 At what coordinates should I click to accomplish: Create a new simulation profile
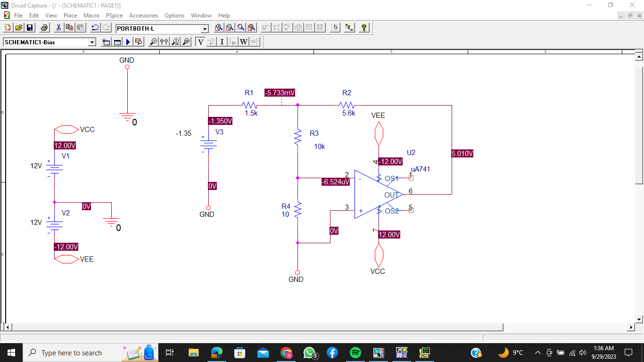coord(106,41)
